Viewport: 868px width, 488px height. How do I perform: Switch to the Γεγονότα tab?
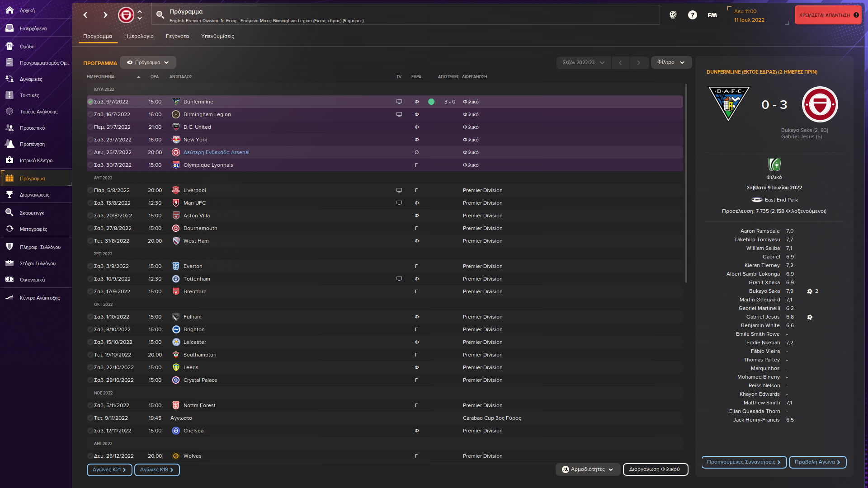[x=177, y=36]
